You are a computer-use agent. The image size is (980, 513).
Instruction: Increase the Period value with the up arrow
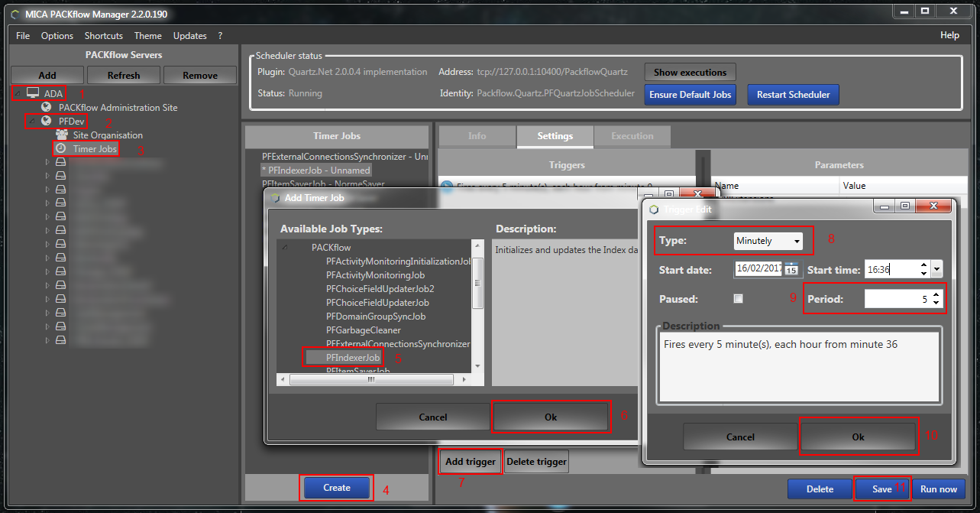[936, 295]
